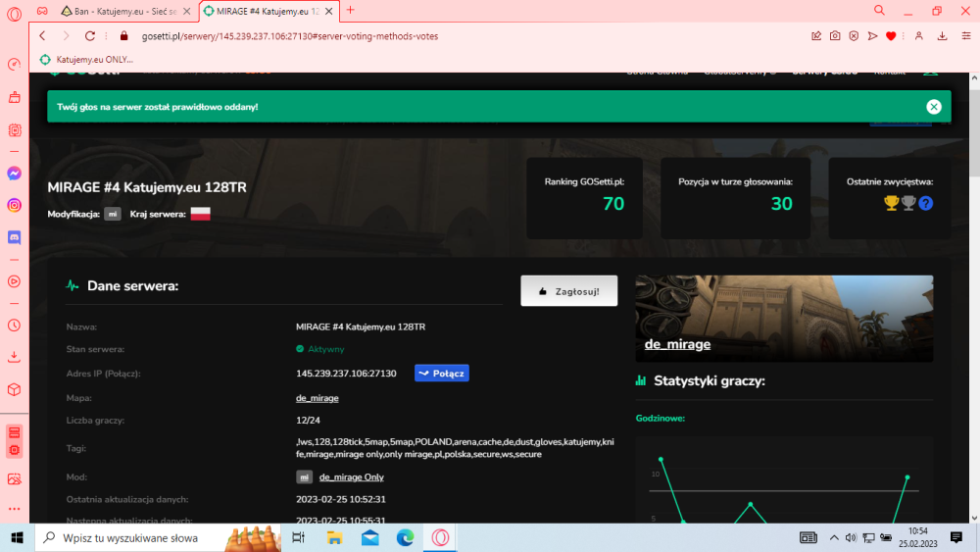Open the Opera menu logo
This screenshot has width=980, height=552.
[14, 14]
